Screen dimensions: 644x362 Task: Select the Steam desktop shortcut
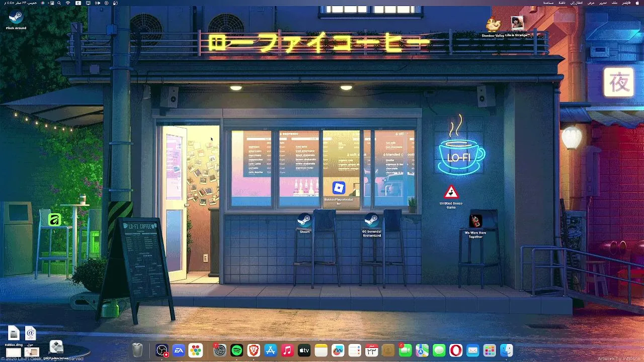tap(304, 220)
